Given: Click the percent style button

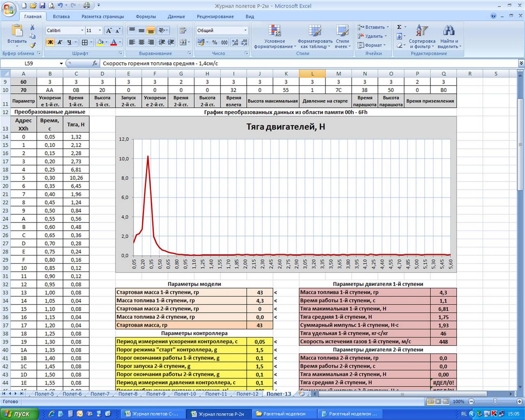Looking at the screenshot, I should [x=215, y=42].
